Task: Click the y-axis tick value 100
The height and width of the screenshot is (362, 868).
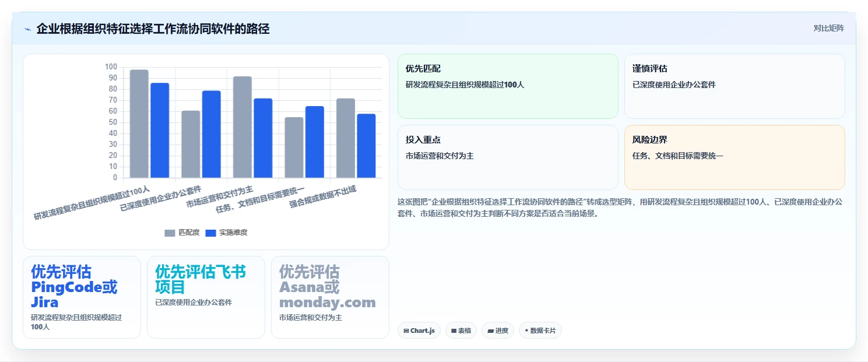Action: [x=111, y=67]
